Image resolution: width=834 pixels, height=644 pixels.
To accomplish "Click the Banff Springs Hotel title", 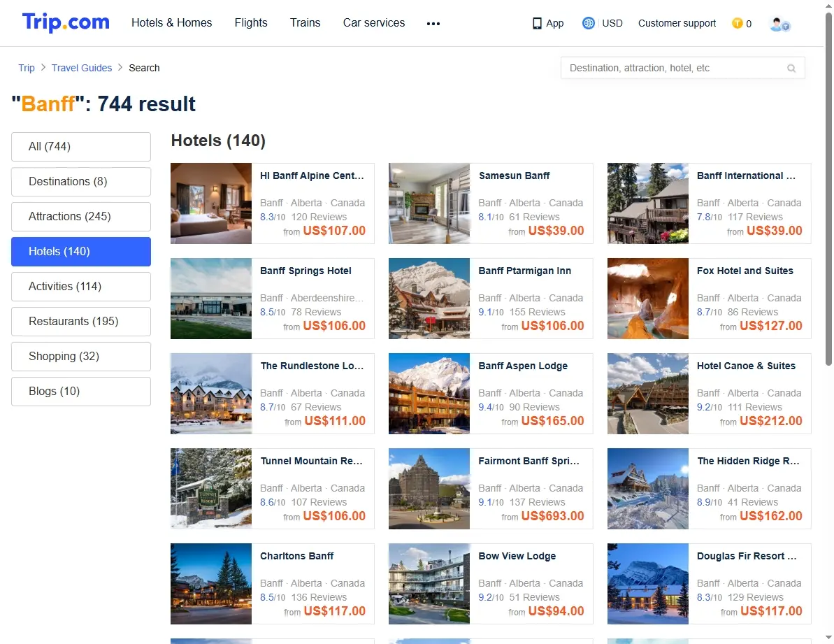I will [305, 271].
